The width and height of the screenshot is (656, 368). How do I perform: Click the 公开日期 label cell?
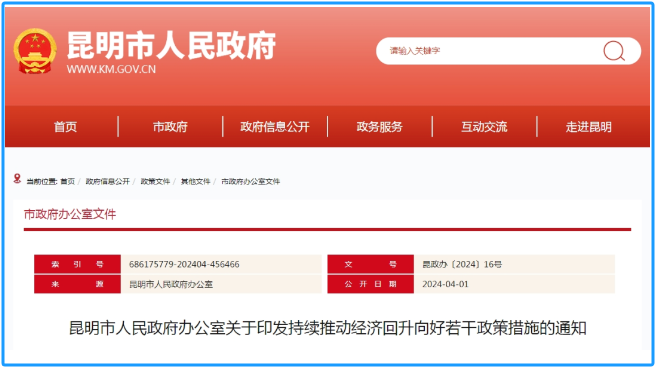coord(371,284)
